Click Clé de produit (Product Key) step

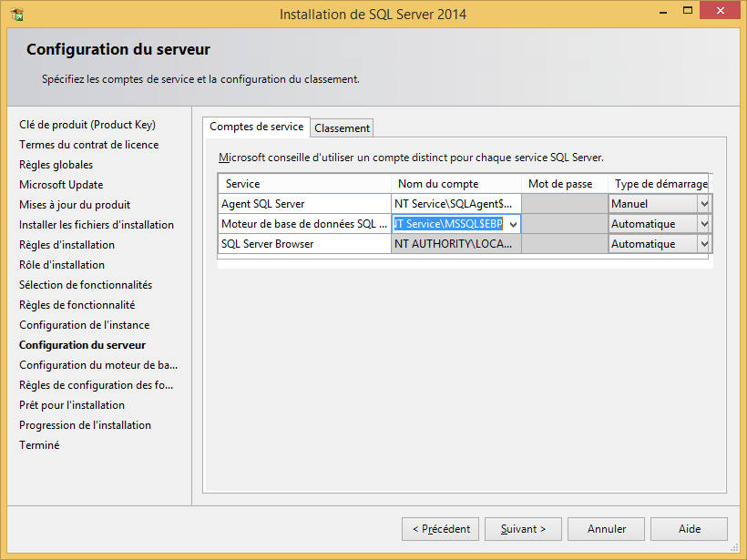coord(87,125)
